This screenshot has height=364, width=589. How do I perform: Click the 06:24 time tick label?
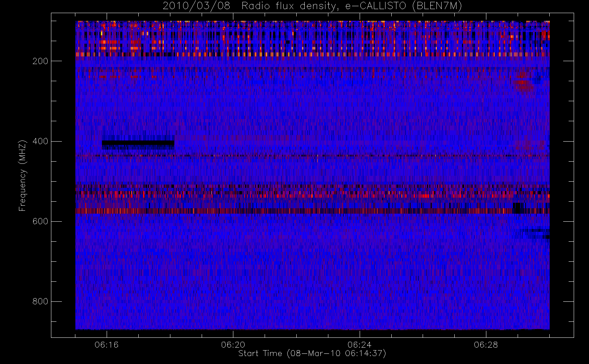coord(359,345)
